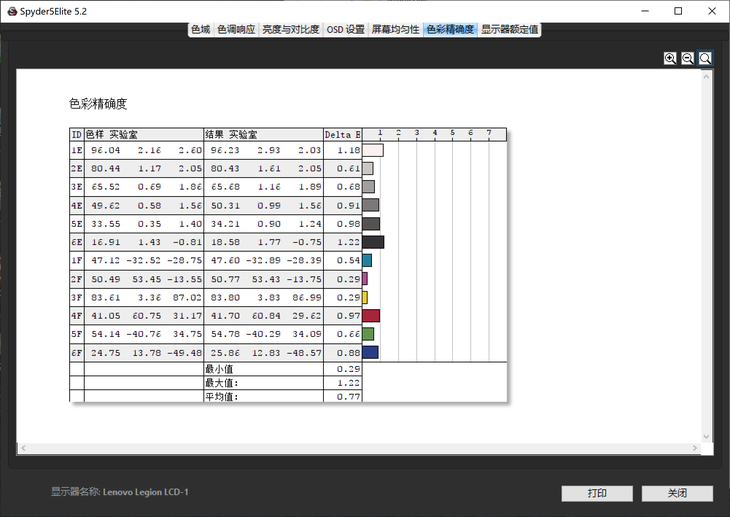Open the 亮度与对比度 tab
This screenshot has height=517, width=730.
[291, 29]
